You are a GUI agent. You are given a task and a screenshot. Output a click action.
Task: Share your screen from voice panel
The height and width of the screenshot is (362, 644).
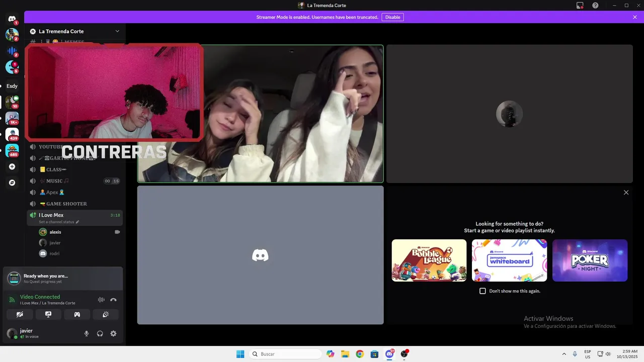[x=48, y=314]
